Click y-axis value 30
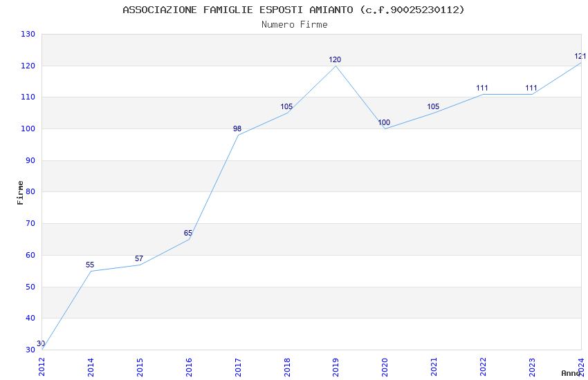This screenshot has width=588, height=380. (x=30, y=350)
